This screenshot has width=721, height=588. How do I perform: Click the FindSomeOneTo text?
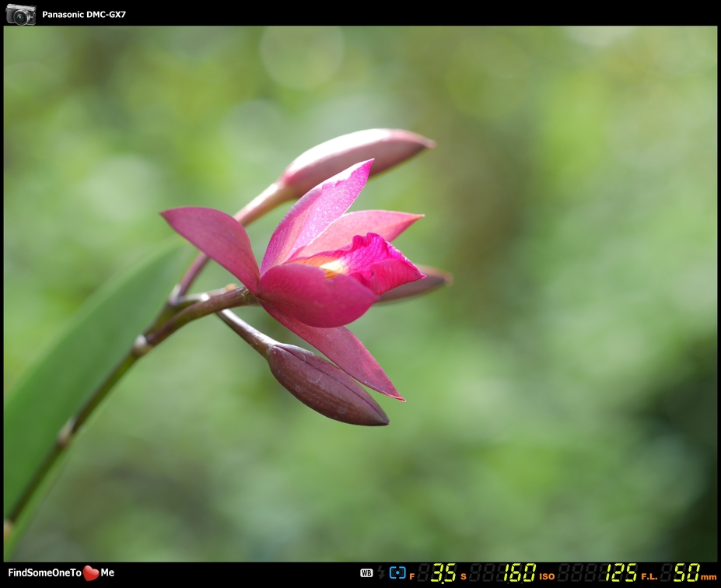(x=44, y=572)
